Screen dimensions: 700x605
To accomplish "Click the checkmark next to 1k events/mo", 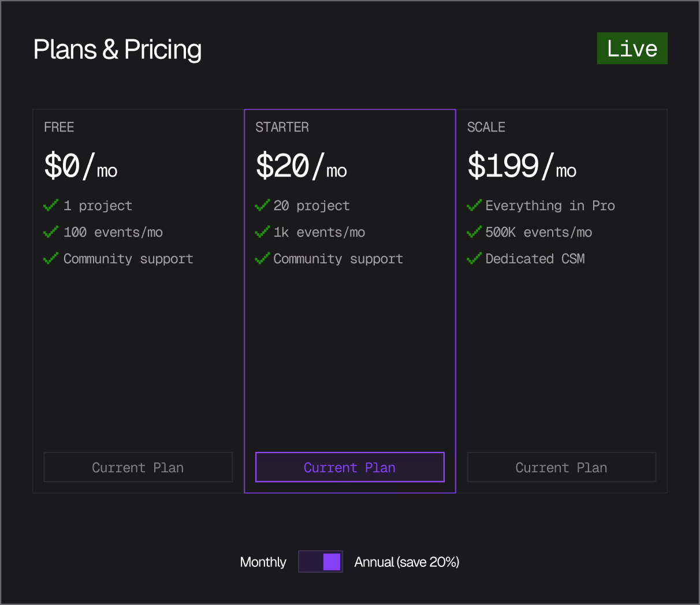I will (x=262, y=232).
